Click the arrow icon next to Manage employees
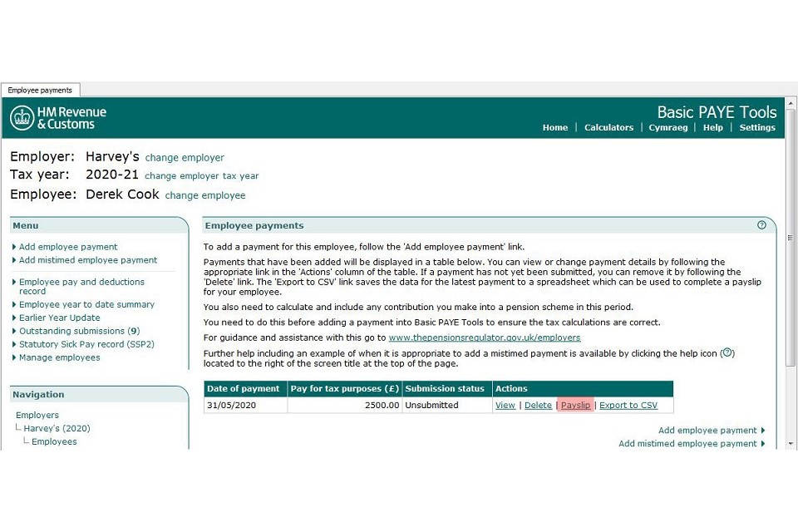 click(x=14, y=357)
